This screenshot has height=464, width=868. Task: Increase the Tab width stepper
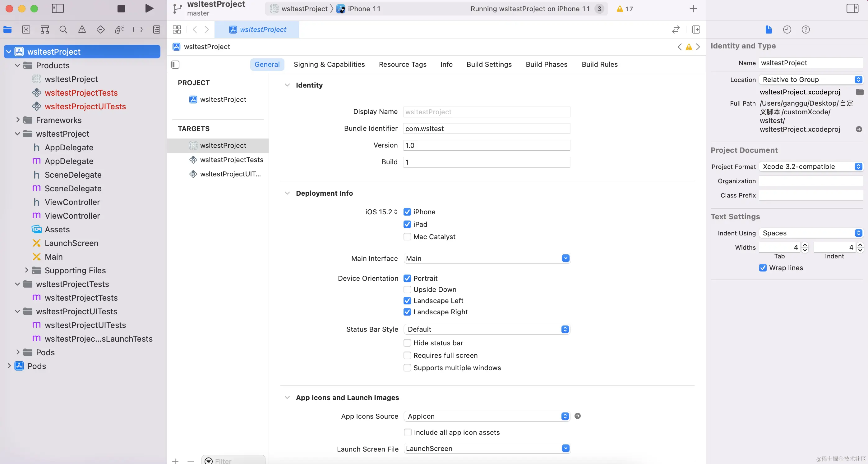[x=805, y=245]
